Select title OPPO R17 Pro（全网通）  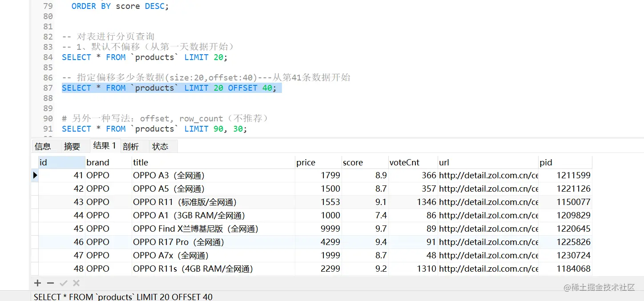213,242
